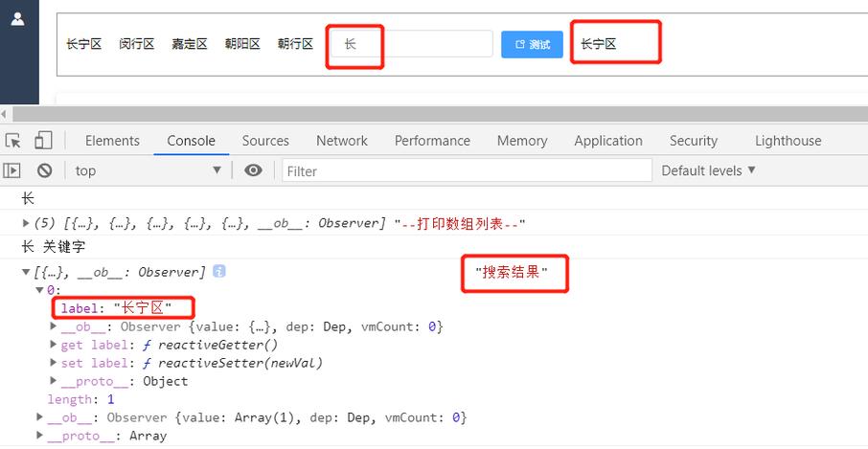Click the horizontal scrollbar left arrow

[x=5, y=114]
